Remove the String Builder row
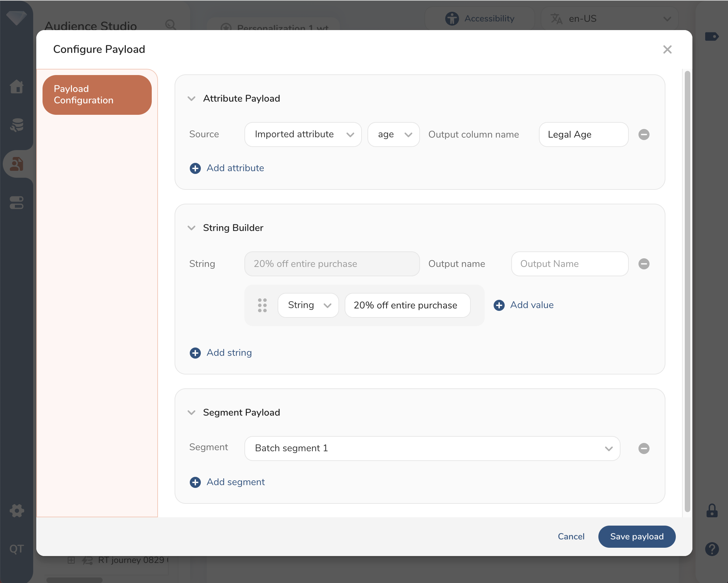728x583 pixels. [644, 264]
